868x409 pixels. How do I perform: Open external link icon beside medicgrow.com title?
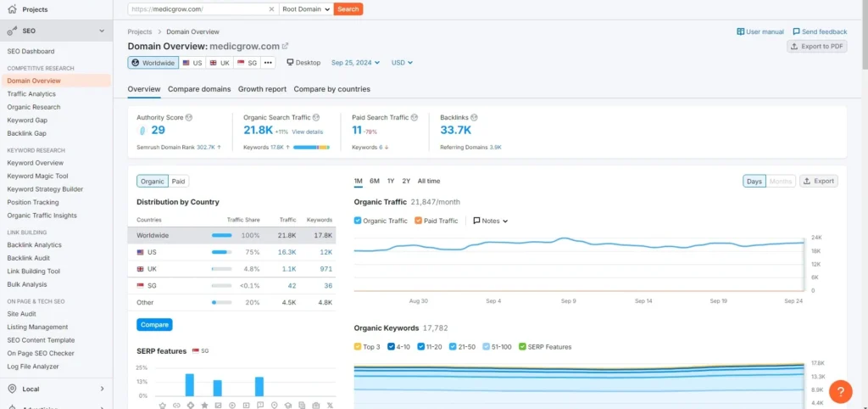[285, 47]
